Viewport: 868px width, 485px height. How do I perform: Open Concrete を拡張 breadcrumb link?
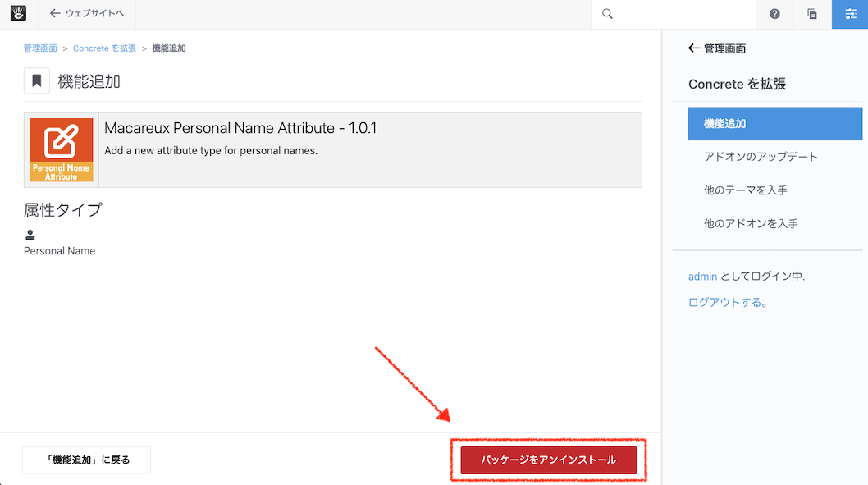pyautogui.click(x=105, y=48)
